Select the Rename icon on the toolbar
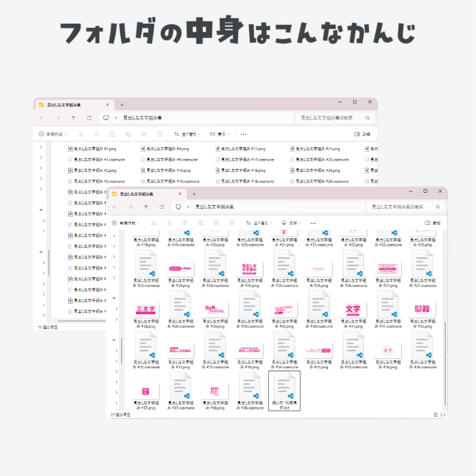Image resolution: width=476 pixels, height=476 pixels. [x=199, y=223]
